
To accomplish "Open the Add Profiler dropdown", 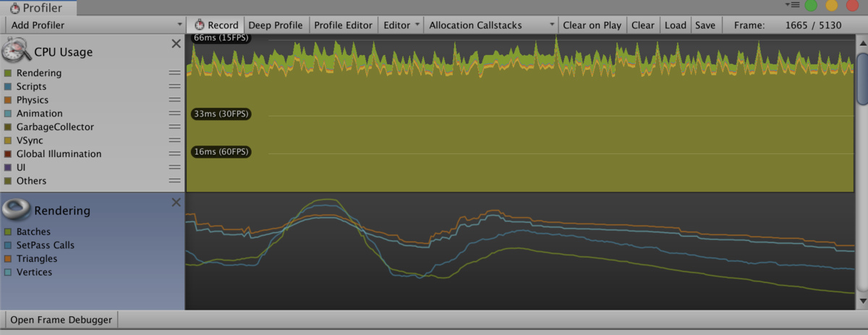I will tap(95, 25).
